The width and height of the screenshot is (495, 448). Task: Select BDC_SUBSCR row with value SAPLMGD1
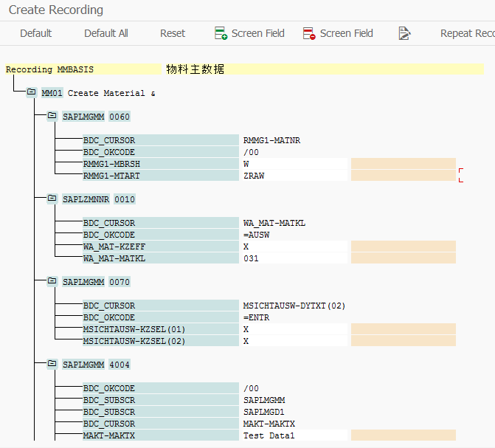(x=161, y=412)
